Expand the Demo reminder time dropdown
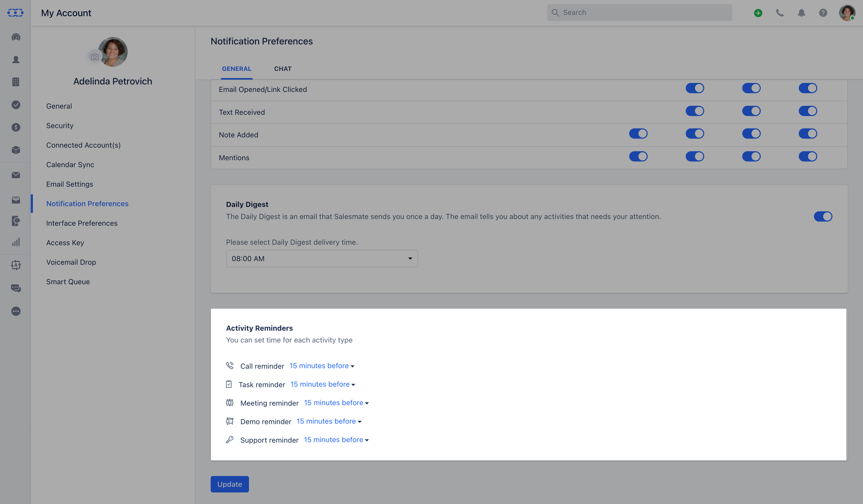The width and height of the screenshot is (863, 504). click(329, 421)
